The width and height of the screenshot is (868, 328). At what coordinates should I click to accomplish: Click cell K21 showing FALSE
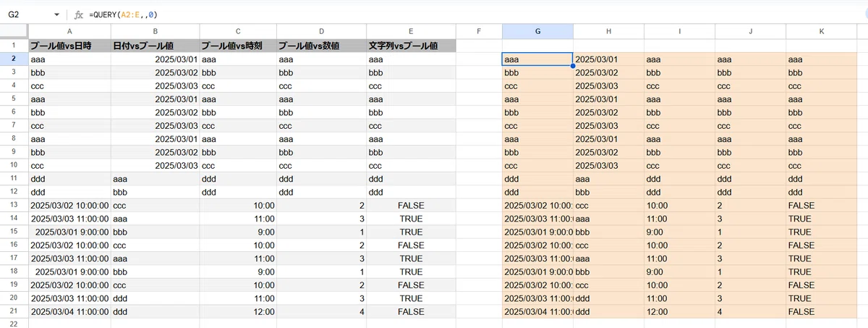point(821,311)
